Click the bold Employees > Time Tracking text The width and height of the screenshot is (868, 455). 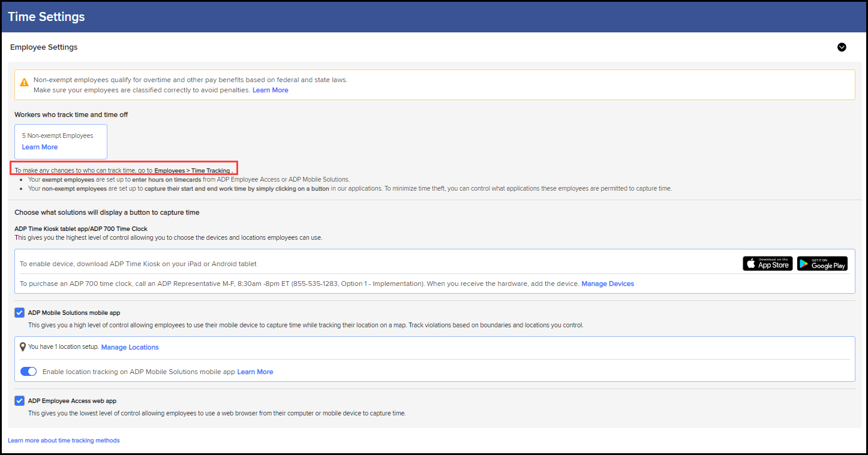pyautogui.click(x=192, y=171)
